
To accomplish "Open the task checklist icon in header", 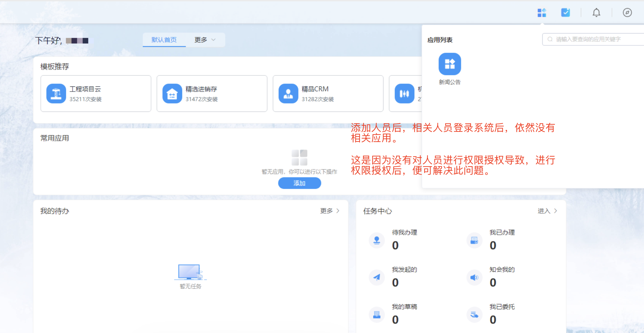I will coord(566,13).
